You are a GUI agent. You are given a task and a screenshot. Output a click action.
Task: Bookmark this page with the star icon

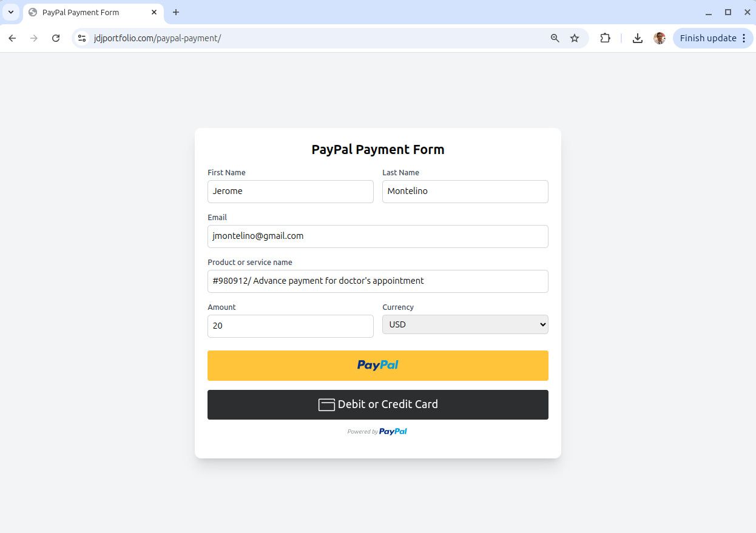(x=575, y=38)
